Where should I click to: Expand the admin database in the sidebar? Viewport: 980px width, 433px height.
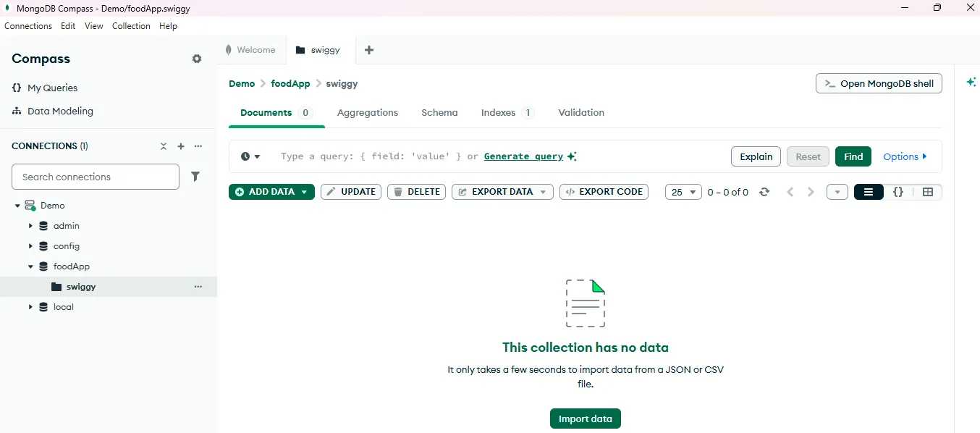click(x=30, y=226)
